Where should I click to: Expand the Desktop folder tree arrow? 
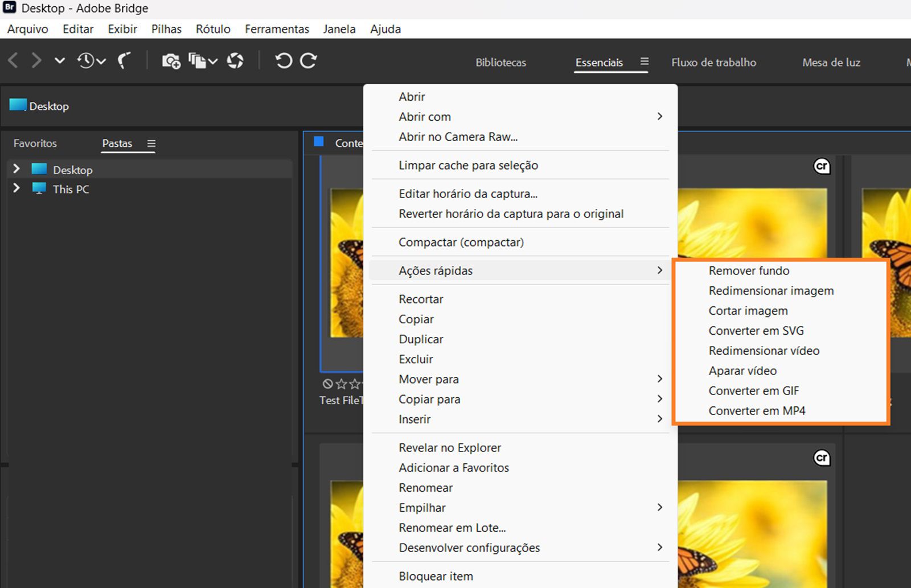(17, 169)
